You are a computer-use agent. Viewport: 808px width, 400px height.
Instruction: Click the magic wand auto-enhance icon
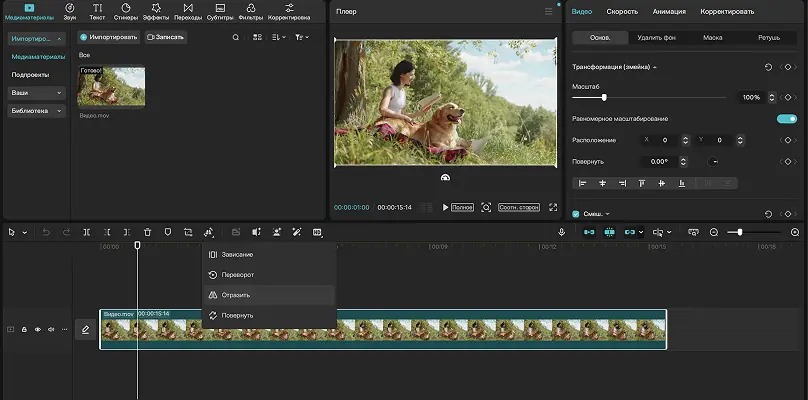pos(296,232)
